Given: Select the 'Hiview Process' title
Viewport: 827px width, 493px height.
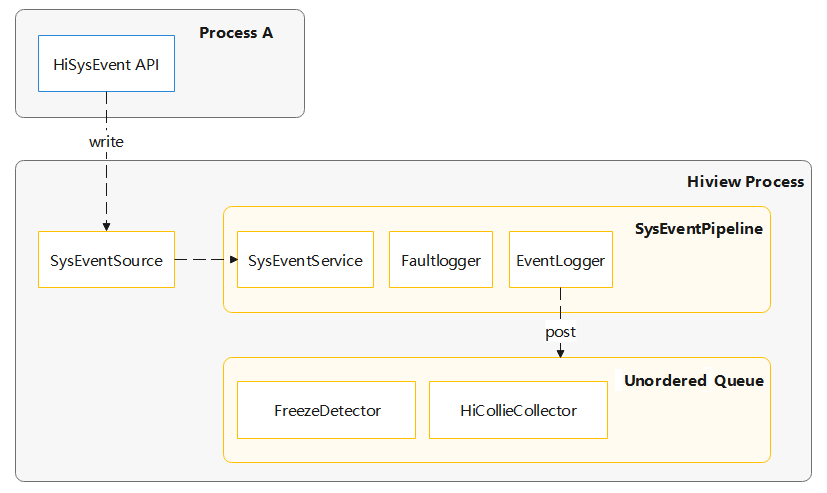Looking at the screenshot, I should [745, 182].
